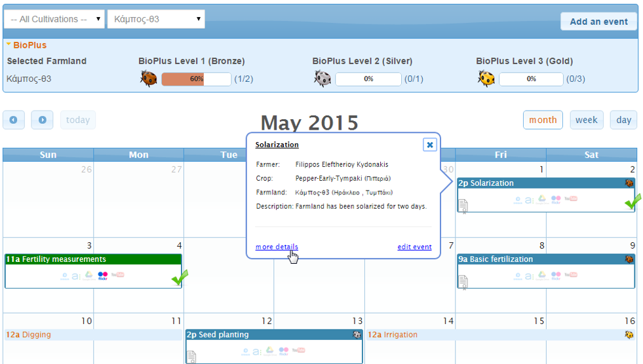The width and height of the screenshot is (643, 364).
Task: Close the Solarization popup
Action: pyautogui.click(x=430, y=145)
